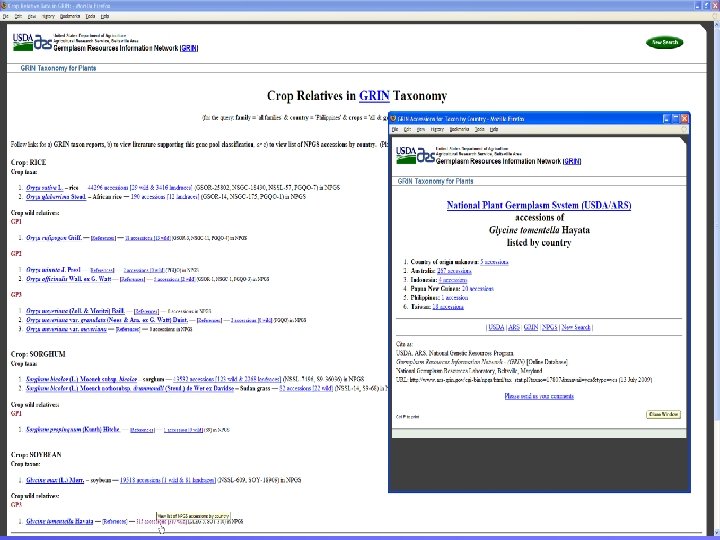The image size is (720, 540).
Task: Open the View menu in popup window
Action: 421,129
